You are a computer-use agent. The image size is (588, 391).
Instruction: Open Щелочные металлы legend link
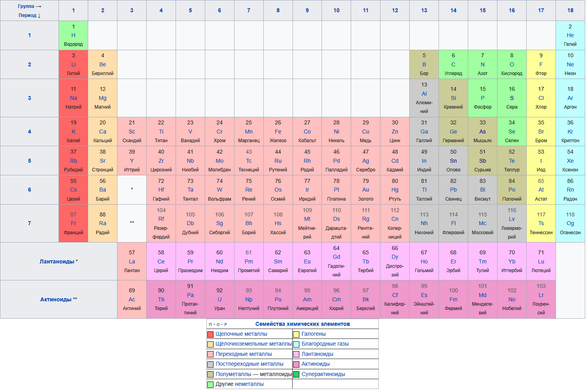241,334
